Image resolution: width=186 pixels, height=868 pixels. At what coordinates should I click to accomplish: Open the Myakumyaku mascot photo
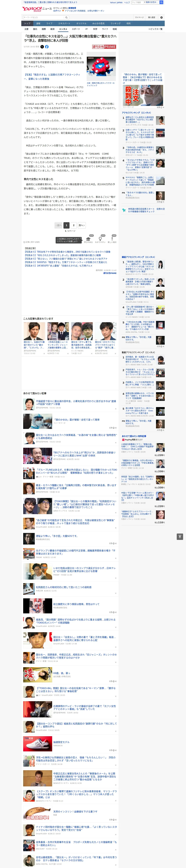coord(101,66)
